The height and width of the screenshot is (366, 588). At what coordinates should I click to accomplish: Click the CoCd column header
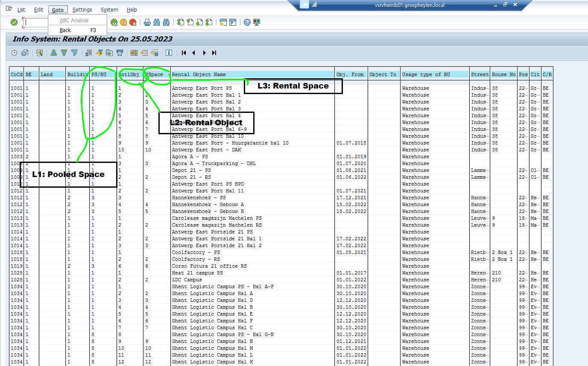(17, 74)
